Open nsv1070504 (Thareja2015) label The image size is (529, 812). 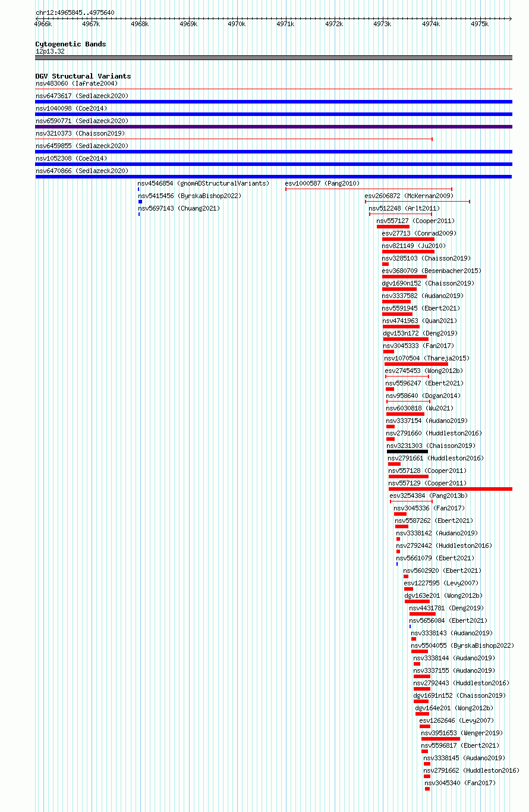426,358
